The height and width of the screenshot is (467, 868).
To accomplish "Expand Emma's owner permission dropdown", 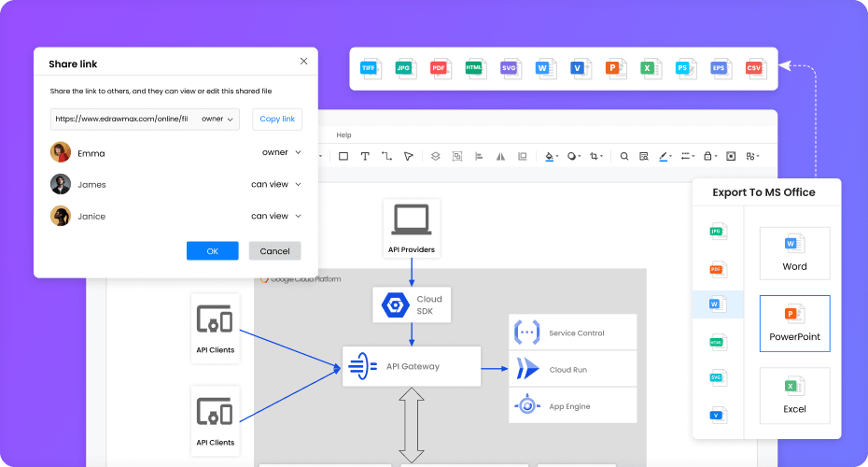I will 281,152.
